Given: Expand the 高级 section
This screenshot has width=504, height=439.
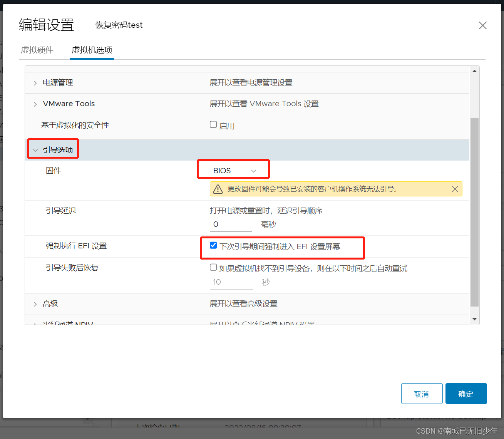Looking at the screenshot, I should click(35, 304).
